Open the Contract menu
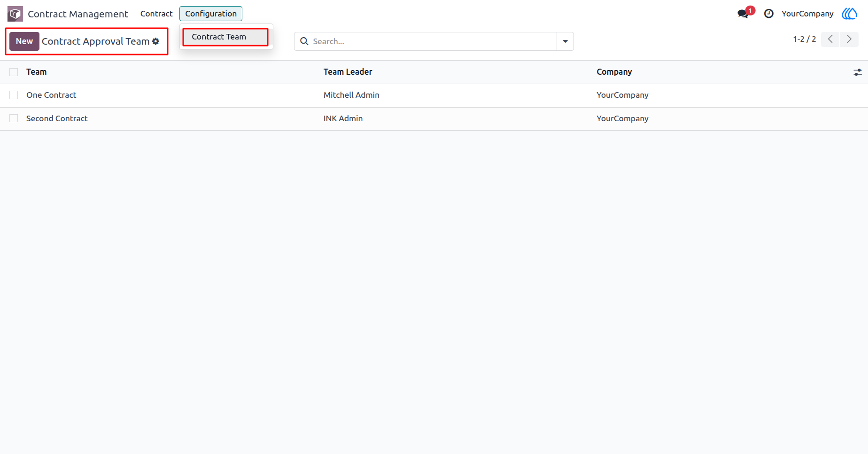The height and width of the screenshot is (454, 868). (156, 14)
